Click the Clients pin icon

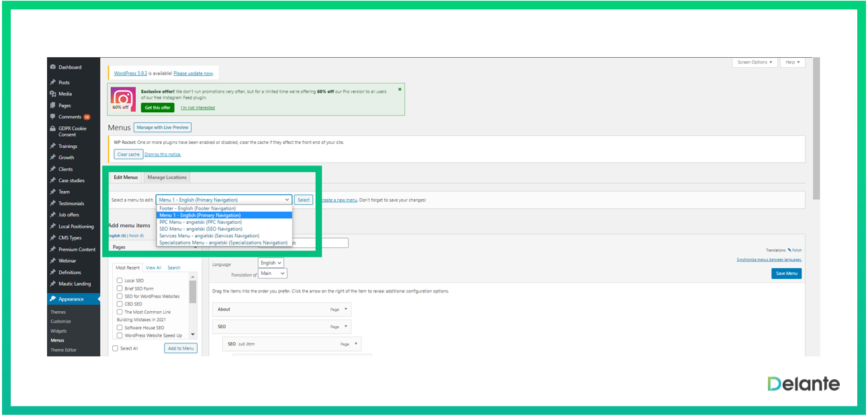pyautogui.click(x=52, y=169)
